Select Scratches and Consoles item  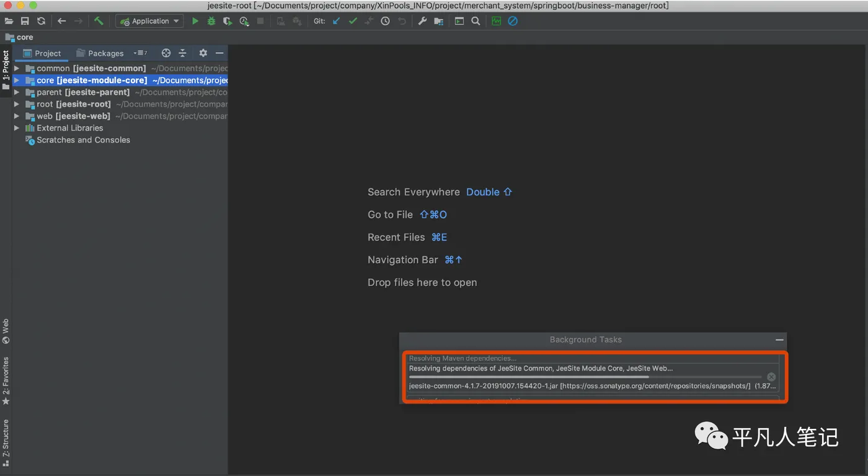click(x=83, y=140)
